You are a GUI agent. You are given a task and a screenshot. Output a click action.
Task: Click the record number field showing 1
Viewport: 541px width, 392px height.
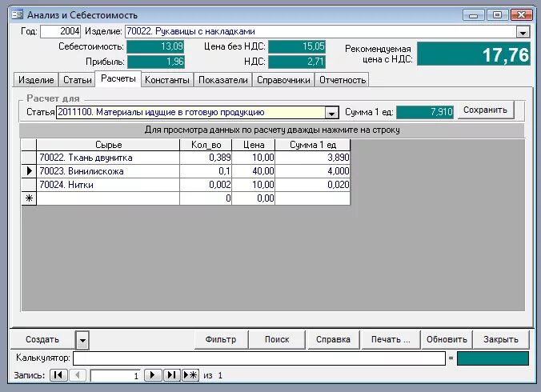tap(115, 375)
